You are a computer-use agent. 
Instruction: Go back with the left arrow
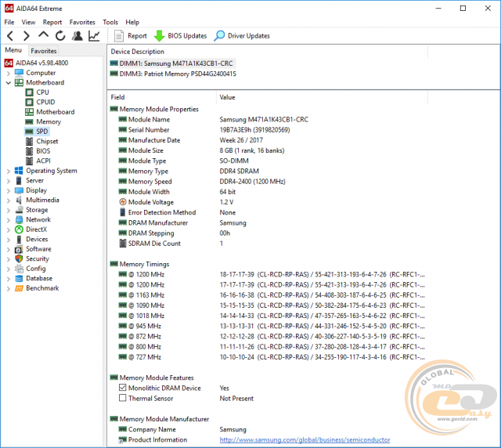[10, 36]
